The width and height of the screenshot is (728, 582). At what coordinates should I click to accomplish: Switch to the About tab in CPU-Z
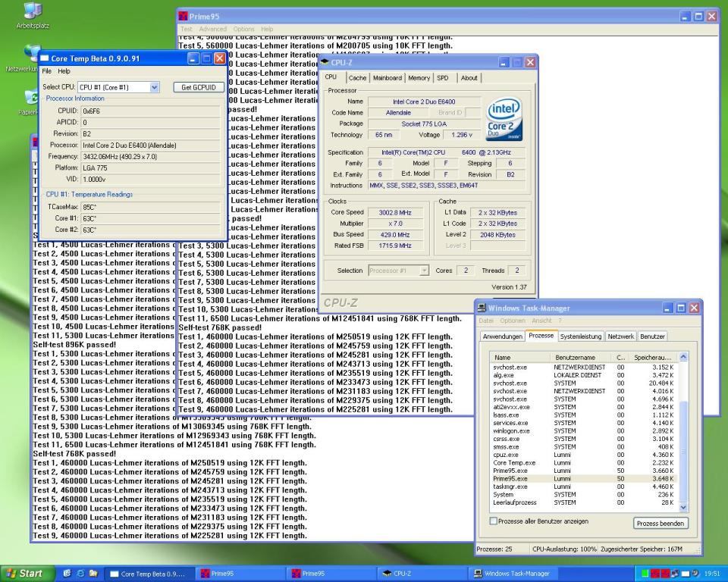point(469,78)
